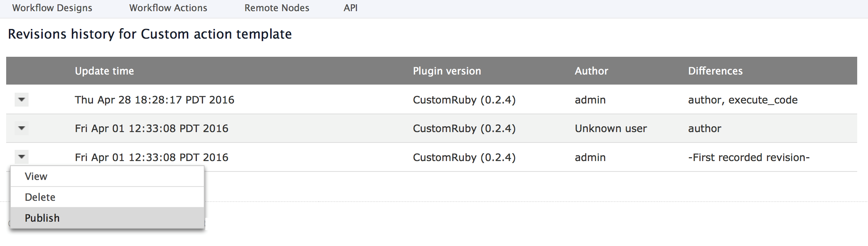Image resolution: width=868 pixels, height=246 pixels.
Task: Select the Thu Apr 28 18:28:17 timestamp
Action: coord(154,100)
